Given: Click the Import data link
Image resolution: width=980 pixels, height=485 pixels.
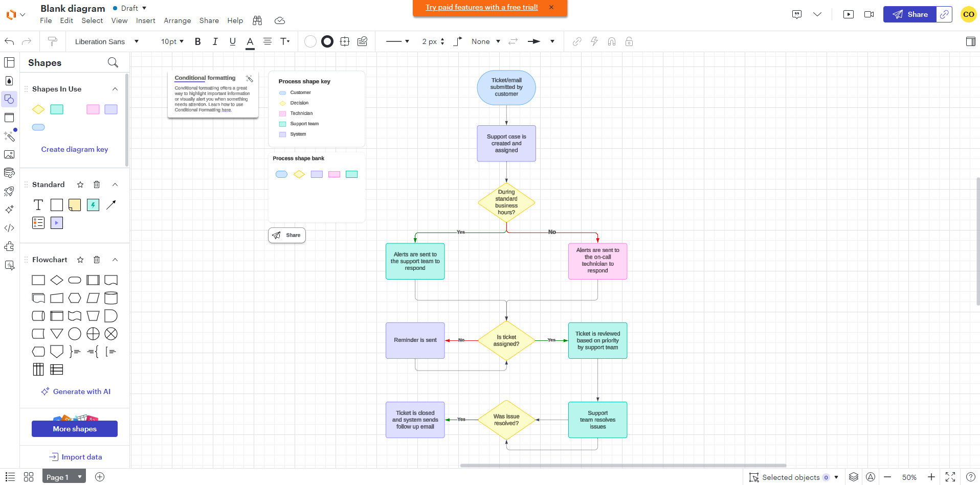Looking at the screenshot, I should pos(76,457).
